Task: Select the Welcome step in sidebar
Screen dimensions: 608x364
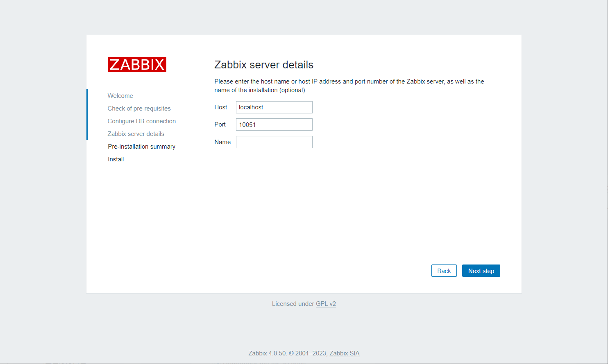Action: [120, 96]
